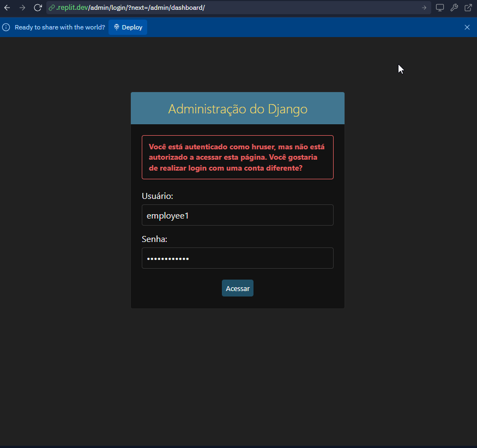Click the Acessar login button
Image resolution: width=477 pixels, height=448 pixels.
coord(238,288)
